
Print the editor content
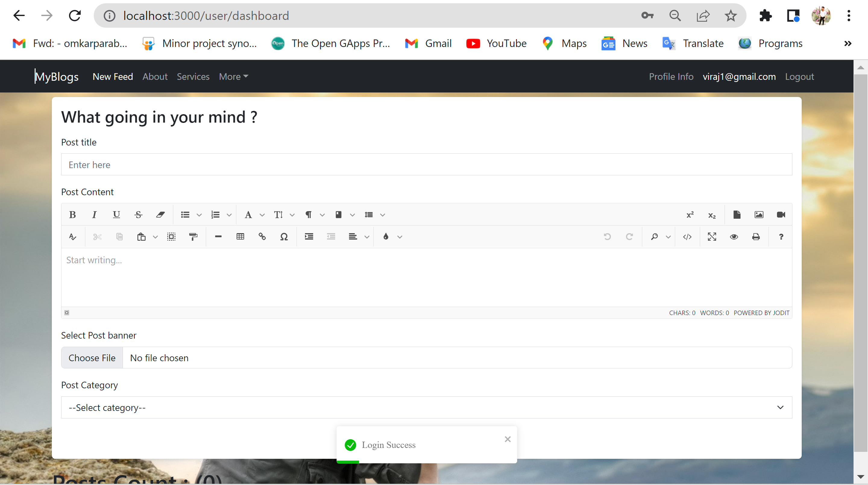pyautogui.click(x=756, y=236)
